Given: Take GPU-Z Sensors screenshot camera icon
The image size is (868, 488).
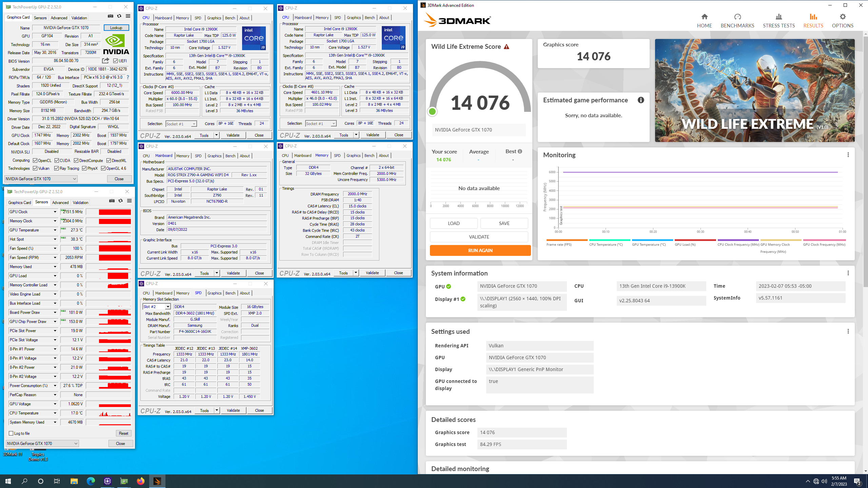Looking at the screenshot, I should [112, 201].
